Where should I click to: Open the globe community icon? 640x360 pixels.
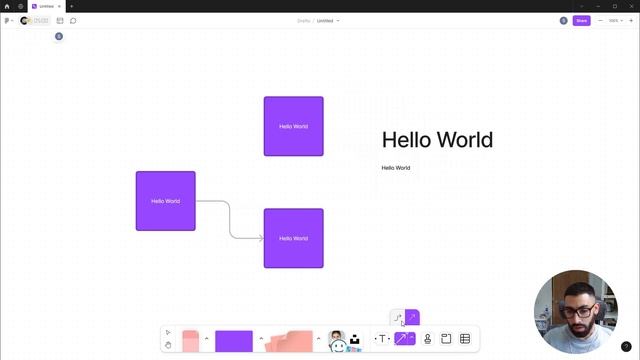click(20, 6)
